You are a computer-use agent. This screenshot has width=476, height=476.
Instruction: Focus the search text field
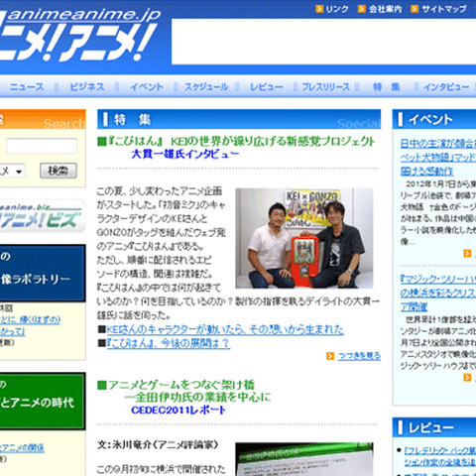[x=42, y=146]
